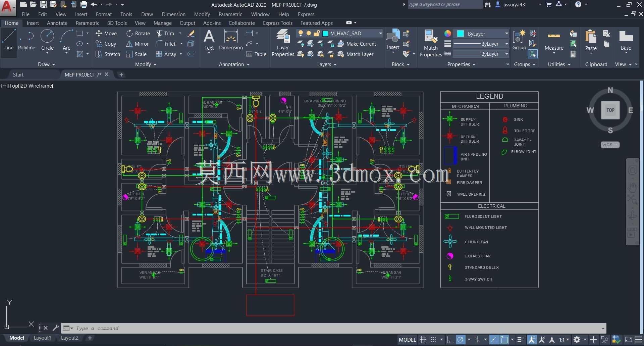Open the annotation scale 1:1 dropdown

tap(564, 340)
